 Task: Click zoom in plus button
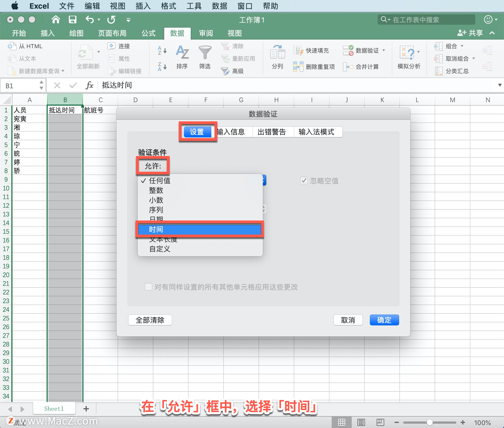(x=463, y=422)
